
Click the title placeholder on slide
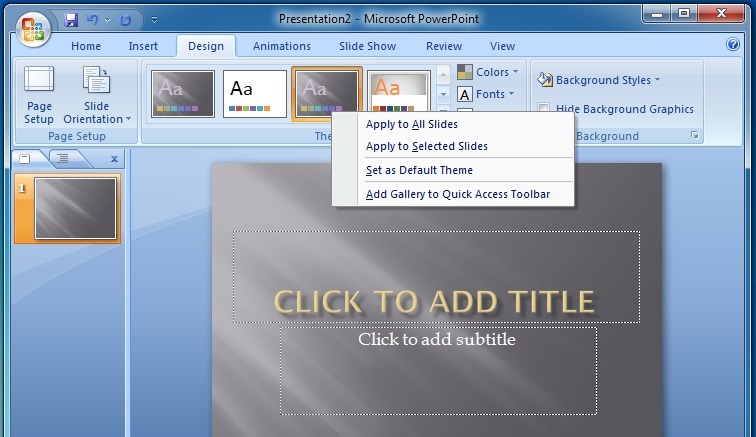click(436, 277)
